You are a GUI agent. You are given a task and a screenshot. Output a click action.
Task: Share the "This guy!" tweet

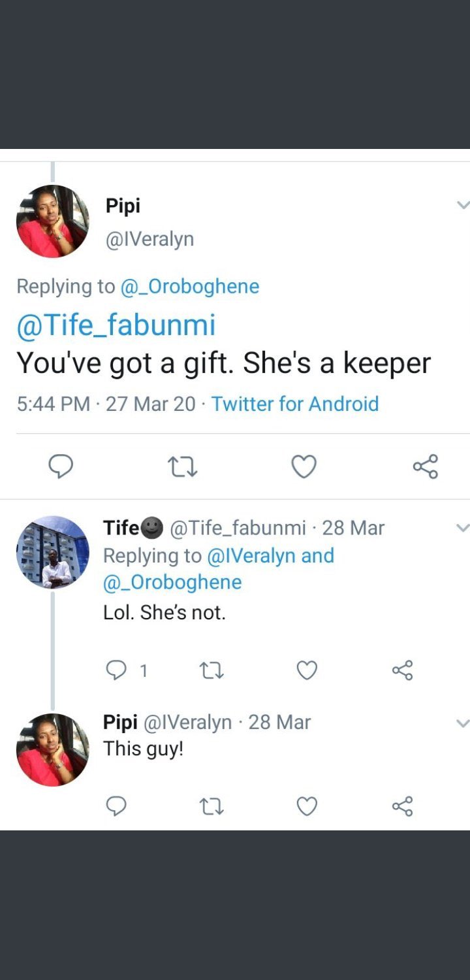[403, 806]
